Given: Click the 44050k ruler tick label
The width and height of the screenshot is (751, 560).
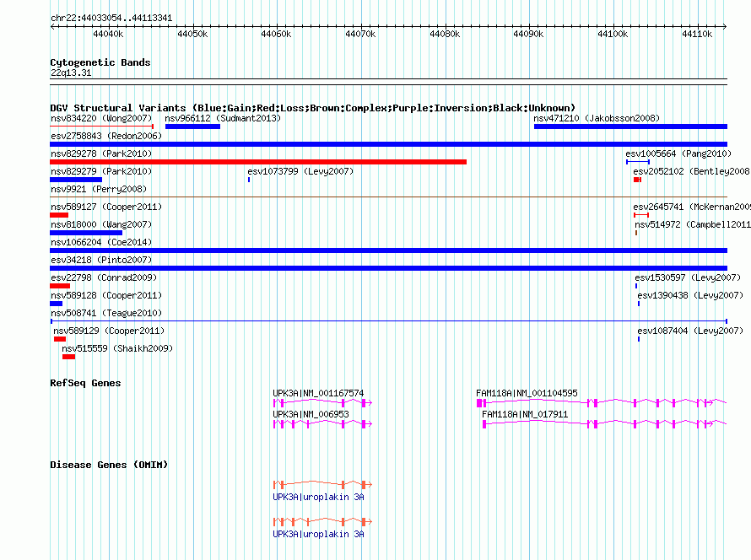Looking at the screenshot, I should coord(192,34).
